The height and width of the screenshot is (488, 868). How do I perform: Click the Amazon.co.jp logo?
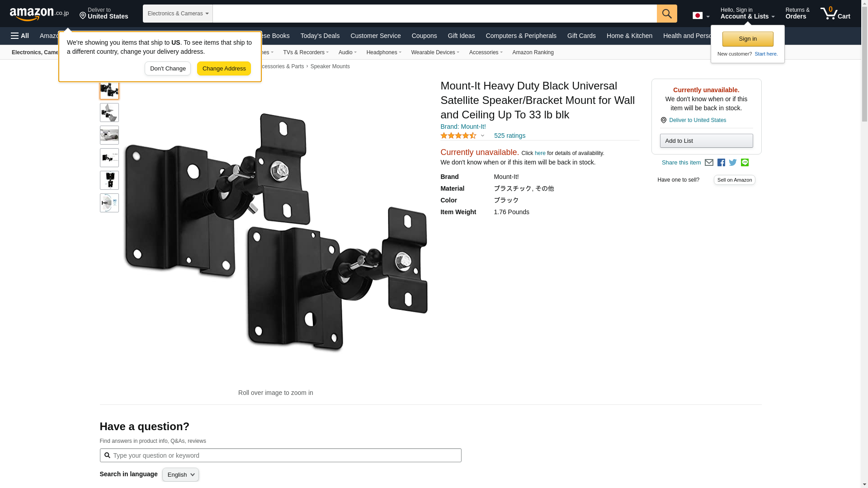[39, 14]
